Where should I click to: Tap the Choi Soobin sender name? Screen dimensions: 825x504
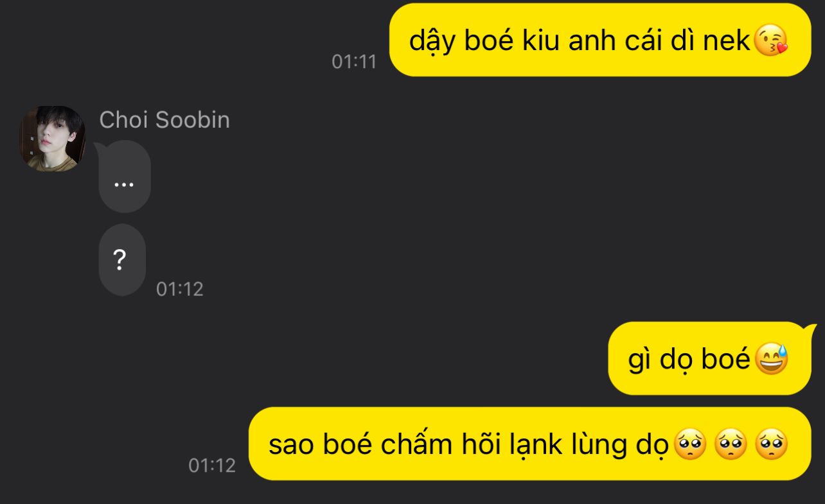click(x=164, y=120)
